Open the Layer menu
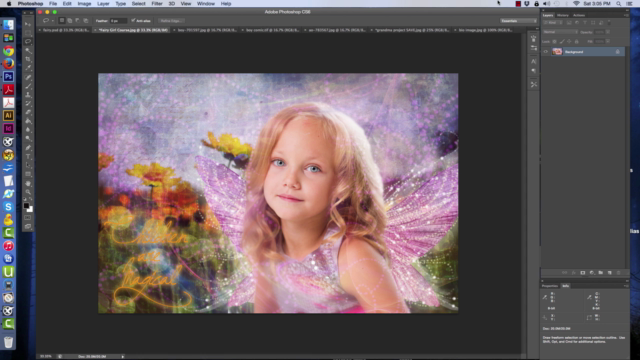The height and width of the screenshot is (360, 640). point(103,4)
